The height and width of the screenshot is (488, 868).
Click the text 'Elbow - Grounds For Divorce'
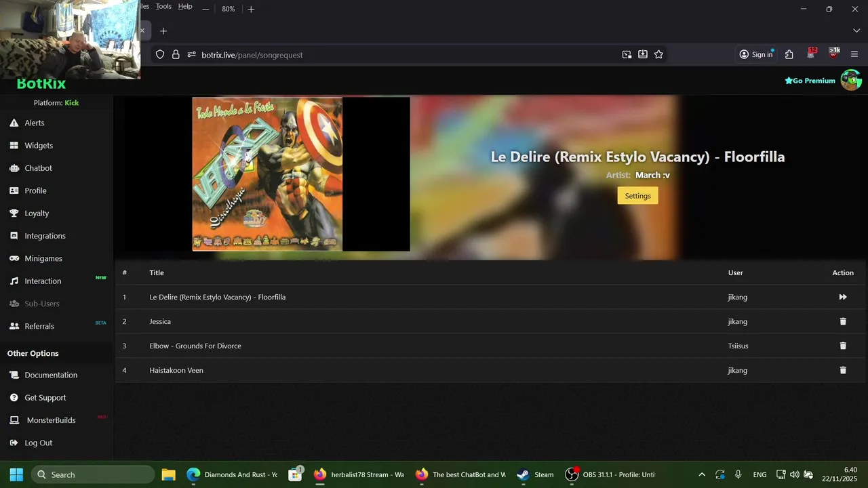195,346
